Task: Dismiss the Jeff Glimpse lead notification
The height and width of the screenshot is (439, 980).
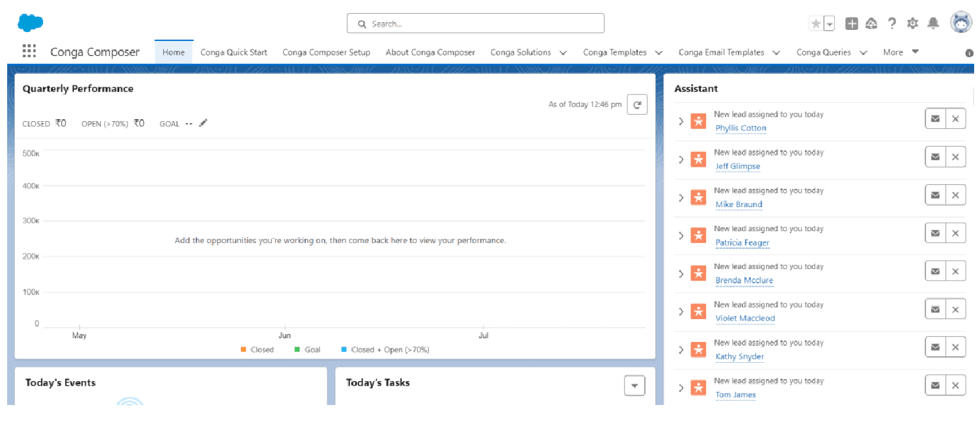Action: (955, 157)
